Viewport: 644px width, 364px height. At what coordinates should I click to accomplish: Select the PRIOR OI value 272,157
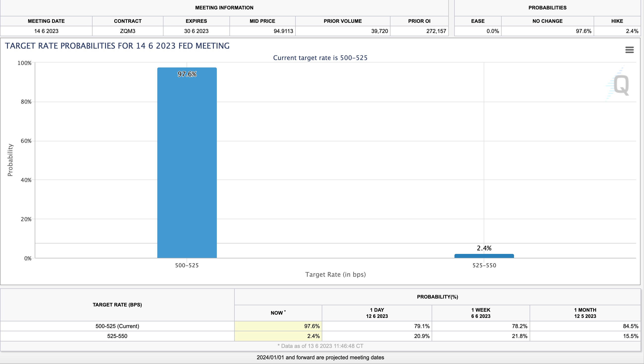tap(436, 31)
